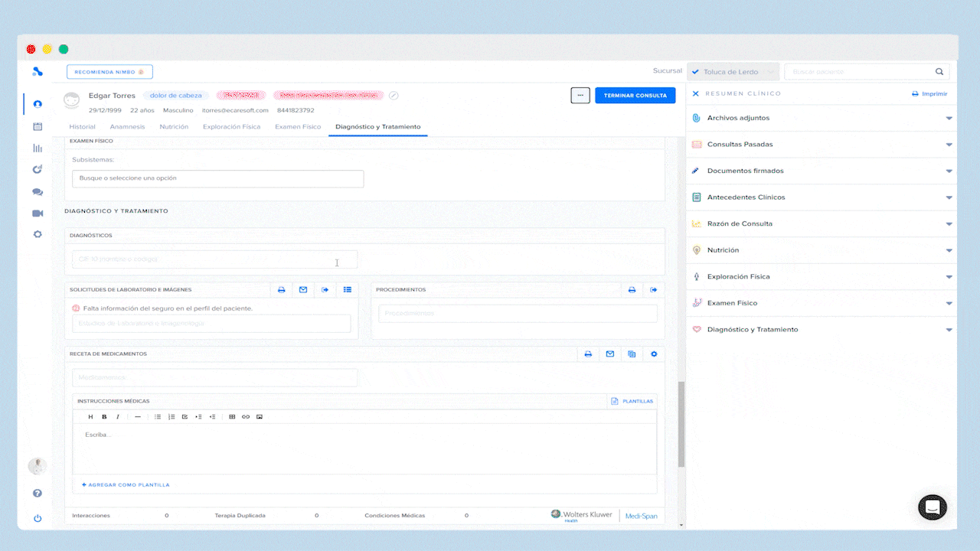
Task: Click the indent button in the editor
Action: (x=198, y=417)
